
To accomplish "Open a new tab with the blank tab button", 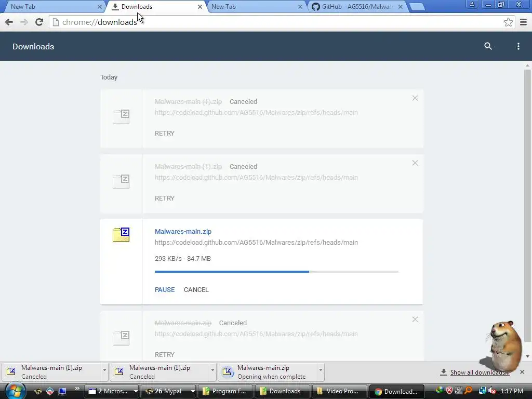I will (417, 6).
